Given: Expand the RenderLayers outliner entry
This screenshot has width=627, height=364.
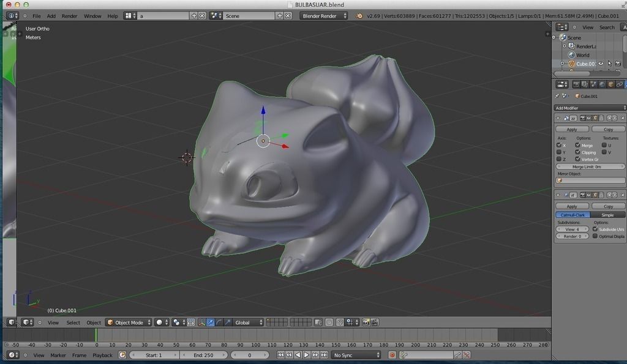Looking at the screenshot, I should click(x=565, y=46).
